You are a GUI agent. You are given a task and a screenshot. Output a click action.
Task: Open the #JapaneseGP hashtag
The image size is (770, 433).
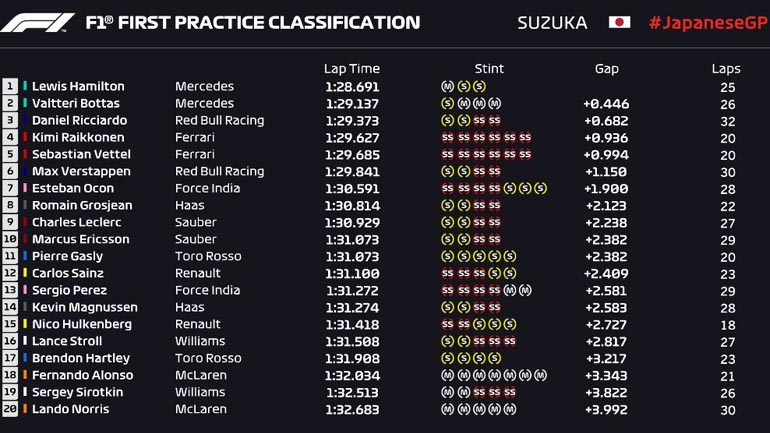[701, 22]
